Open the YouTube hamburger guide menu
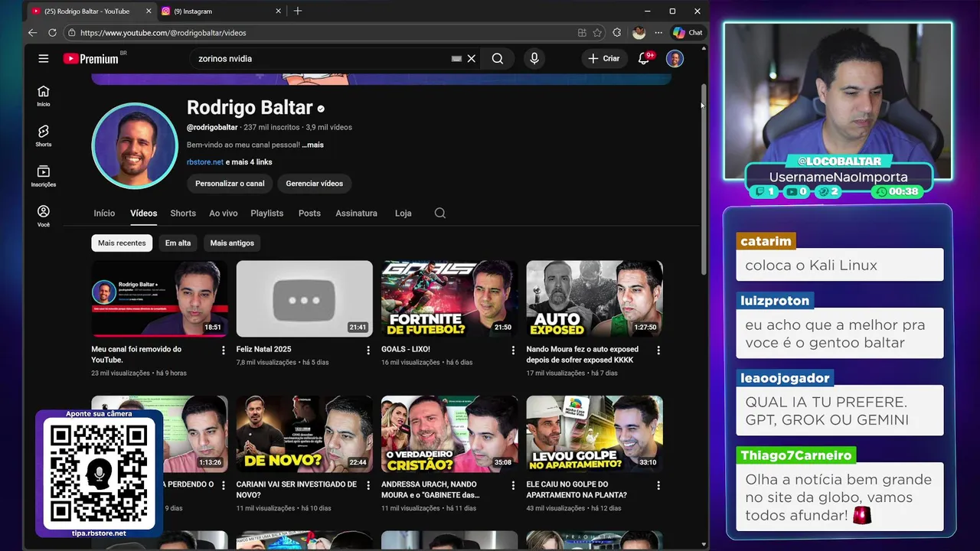 tap(44, 58)
